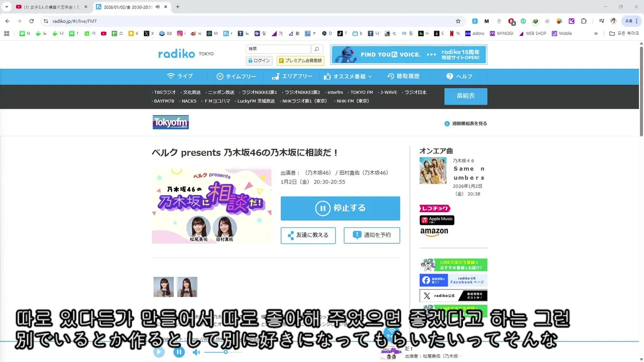Click the address bar URL

point(74,21)
